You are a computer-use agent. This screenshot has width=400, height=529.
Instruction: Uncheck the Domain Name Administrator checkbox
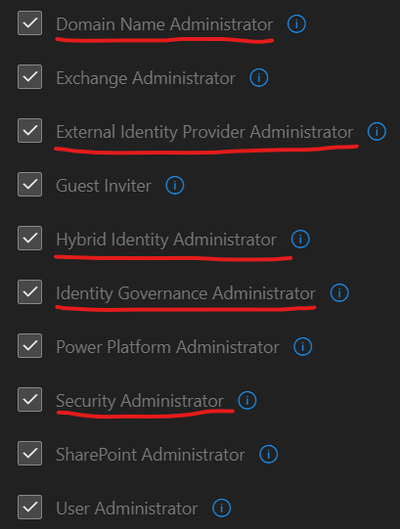click(x=30, y=23)
